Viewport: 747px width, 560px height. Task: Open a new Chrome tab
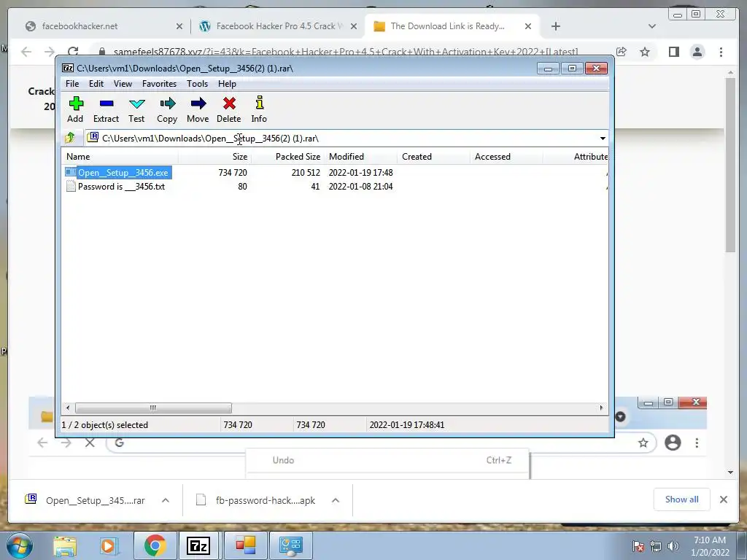(x=555, y=26)
